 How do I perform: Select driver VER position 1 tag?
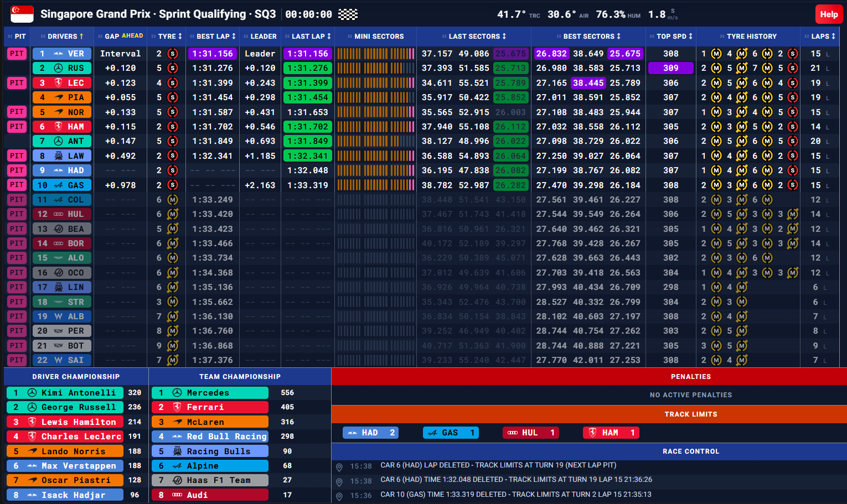(x=61, y=54)
